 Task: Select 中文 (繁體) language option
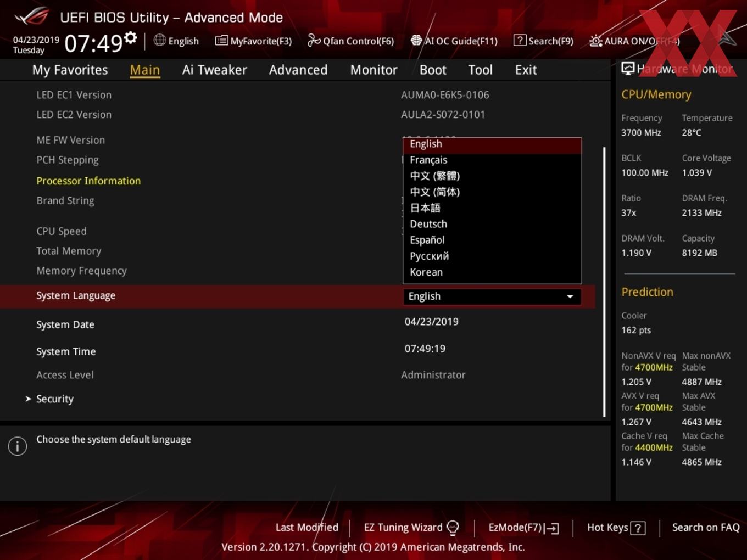pos(492,176)
